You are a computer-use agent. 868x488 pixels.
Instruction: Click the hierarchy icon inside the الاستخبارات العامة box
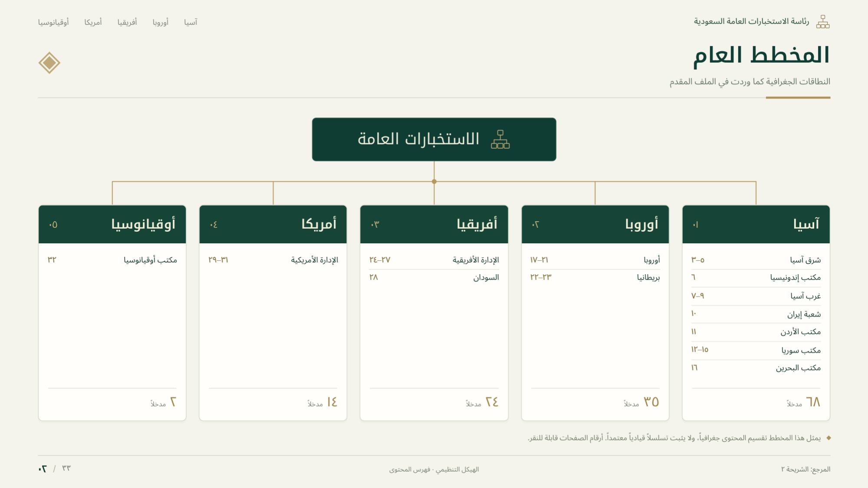500,139
